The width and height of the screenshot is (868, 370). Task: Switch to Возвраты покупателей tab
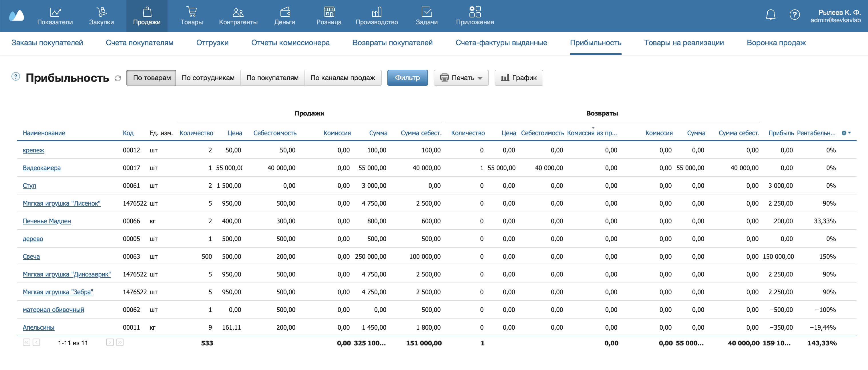[392, 43]
